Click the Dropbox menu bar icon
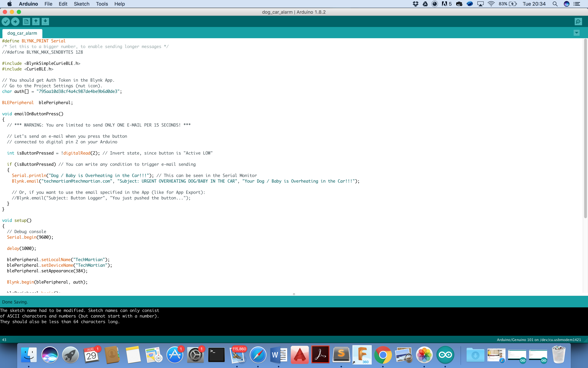 (415, 4)
